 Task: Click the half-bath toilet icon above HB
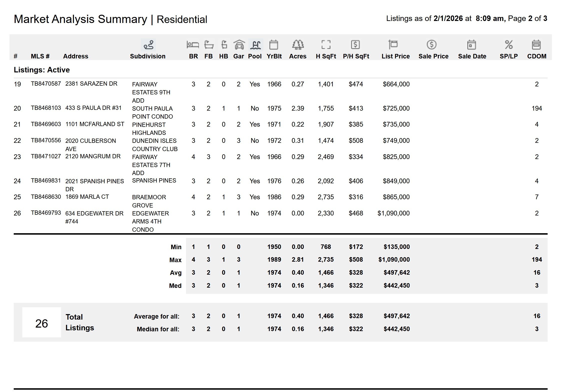(x=224, y=45)
